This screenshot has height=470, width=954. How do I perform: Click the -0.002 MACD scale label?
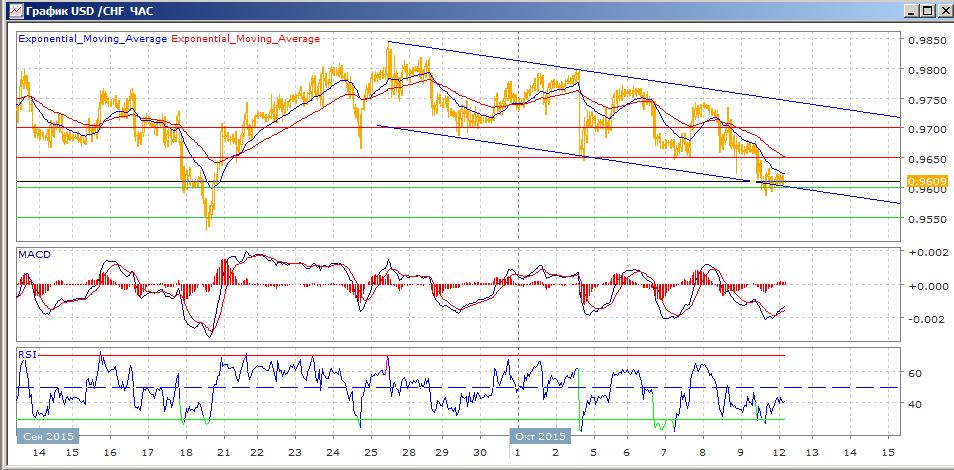pos(926,319)
